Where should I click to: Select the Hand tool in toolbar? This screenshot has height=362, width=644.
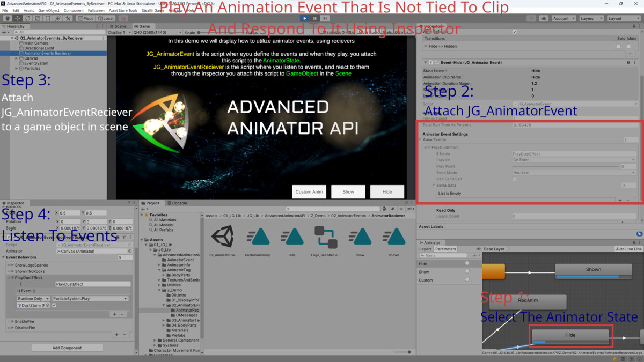click(x=7, y=18)
